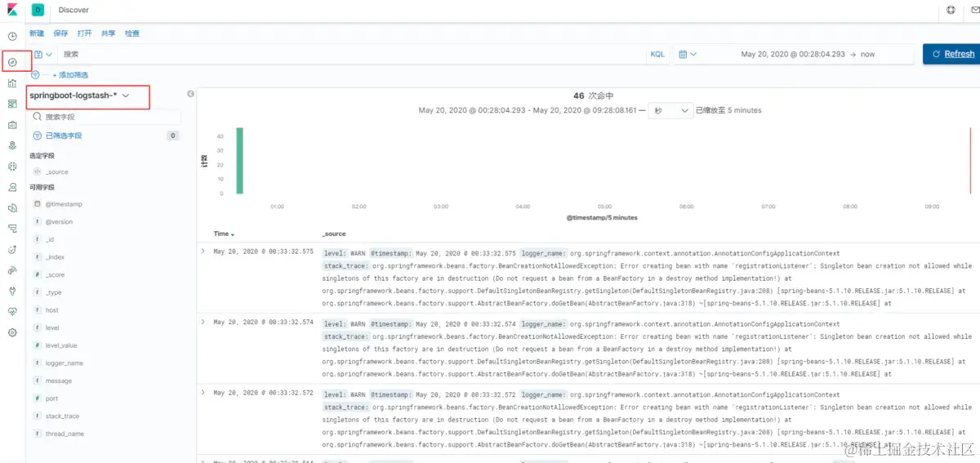The height and width of the screenshot is (463, 980).
Task: Click the main 搜索 query input
Action: tap(351, 54)
